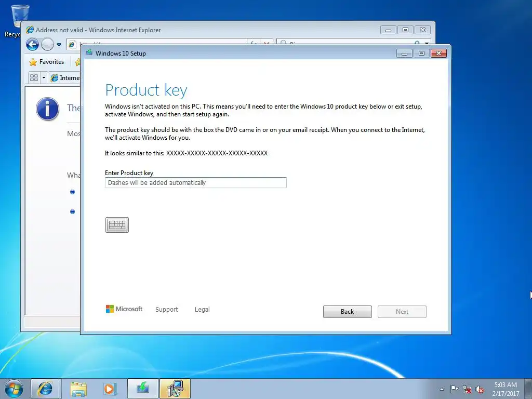Close the Internet Explorer window
The height and width of the screenshot is (399, 532).
point(422,30)
